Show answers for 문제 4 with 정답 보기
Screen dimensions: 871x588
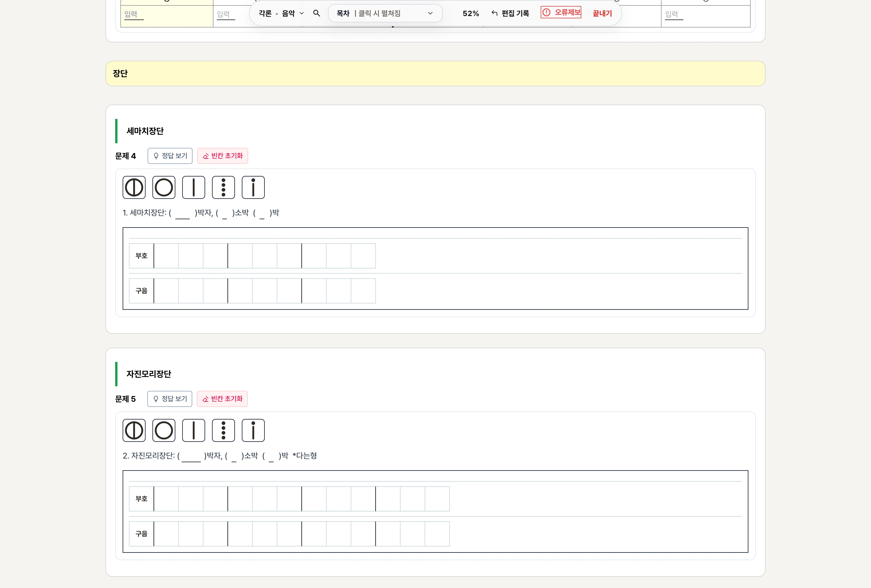click(x=170, y=156)
